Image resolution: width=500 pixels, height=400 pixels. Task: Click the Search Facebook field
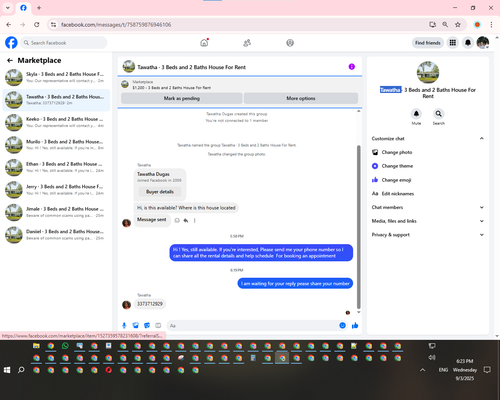pyautogui.click(x=64, y=43)
